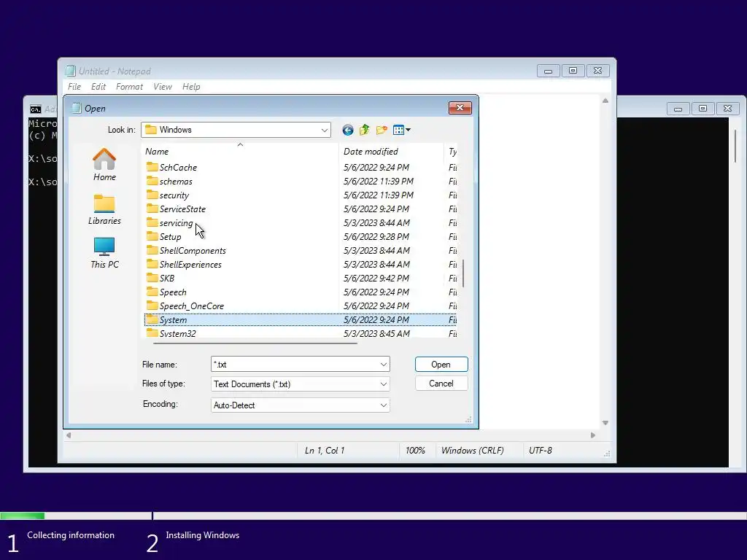The image size is (747, 560).
Task: Click Notepad's scroll right arrow
Action: tap(592, 435)
